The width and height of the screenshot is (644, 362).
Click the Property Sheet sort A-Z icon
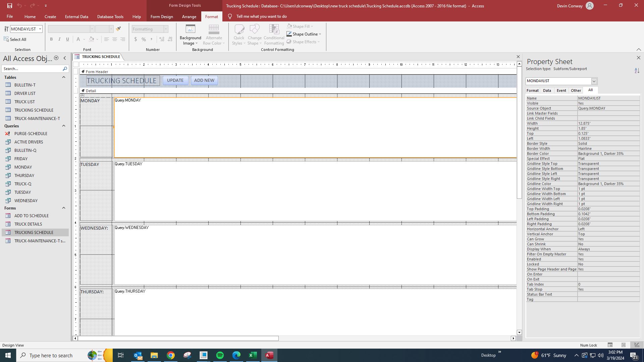(637, 70)
